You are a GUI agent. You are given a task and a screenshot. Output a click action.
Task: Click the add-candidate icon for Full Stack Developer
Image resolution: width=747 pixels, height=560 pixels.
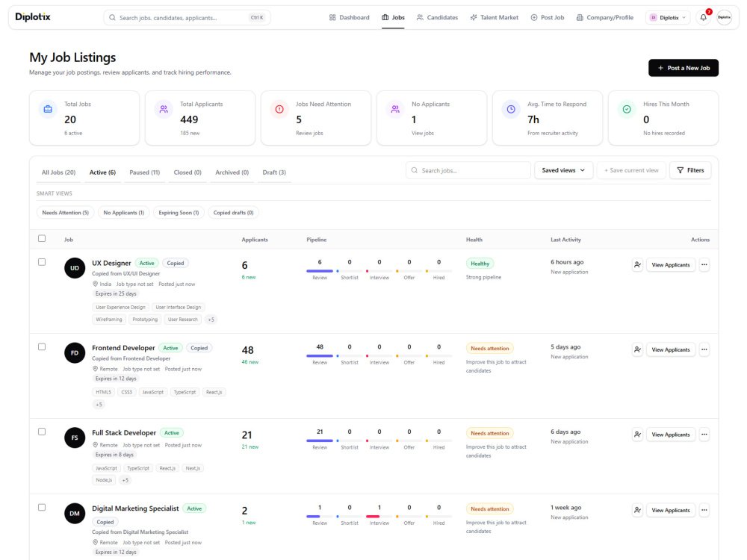637,435
